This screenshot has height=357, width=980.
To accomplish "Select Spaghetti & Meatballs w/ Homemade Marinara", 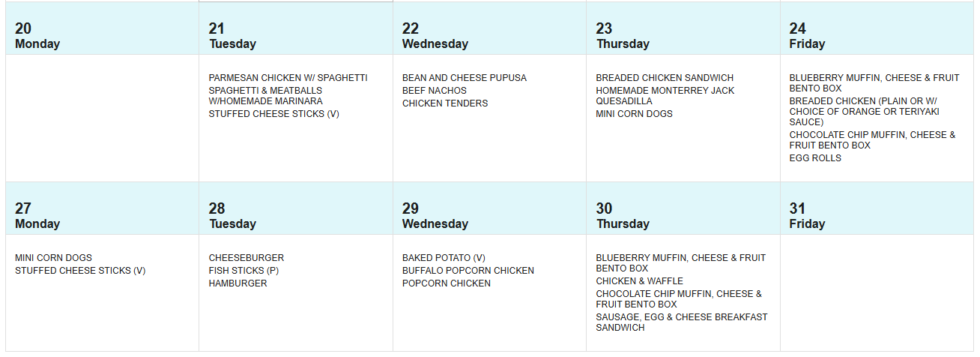I will point(265,96).
